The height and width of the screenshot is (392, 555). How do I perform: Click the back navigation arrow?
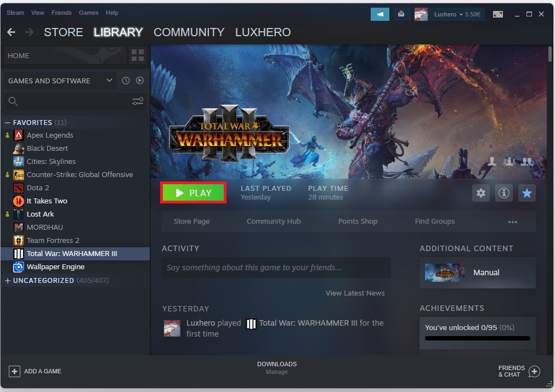coord(12,32)
